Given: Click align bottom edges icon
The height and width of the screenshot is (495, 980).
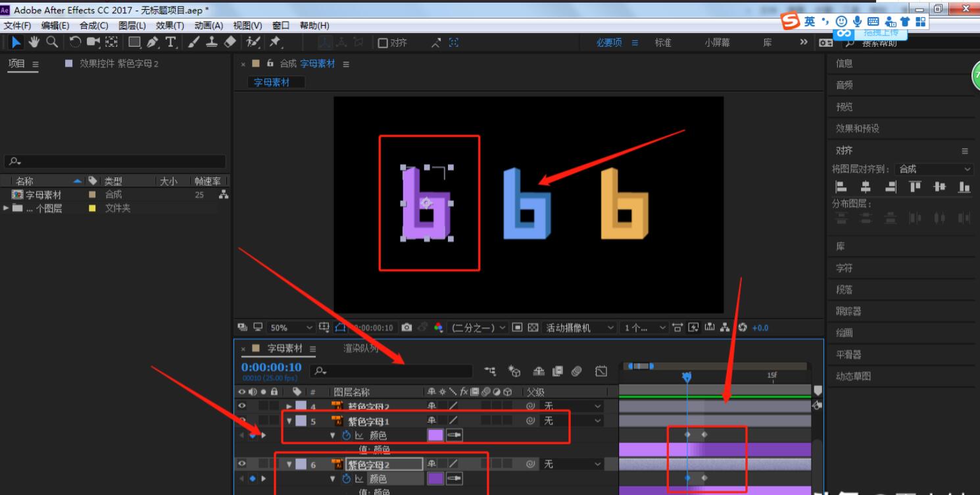Looking at the screenshot, I should pyautogui.click(x=964, y=187).
